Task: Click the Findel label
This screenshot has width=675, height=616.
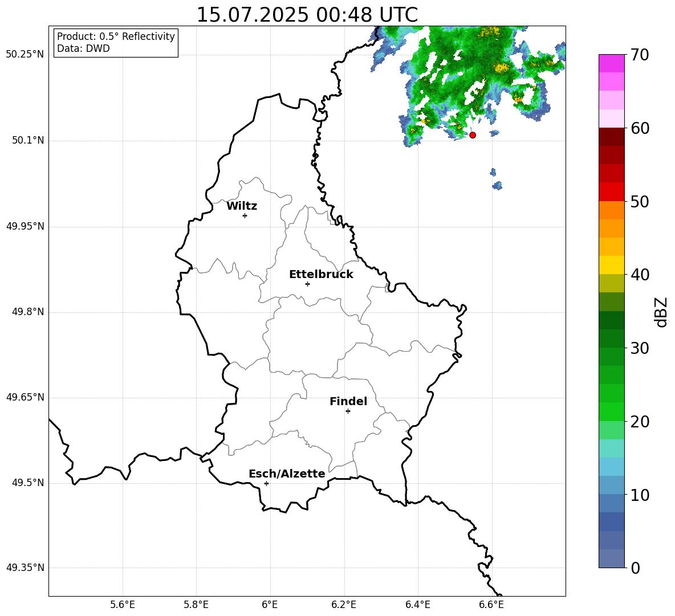Action: click(348, 401)
